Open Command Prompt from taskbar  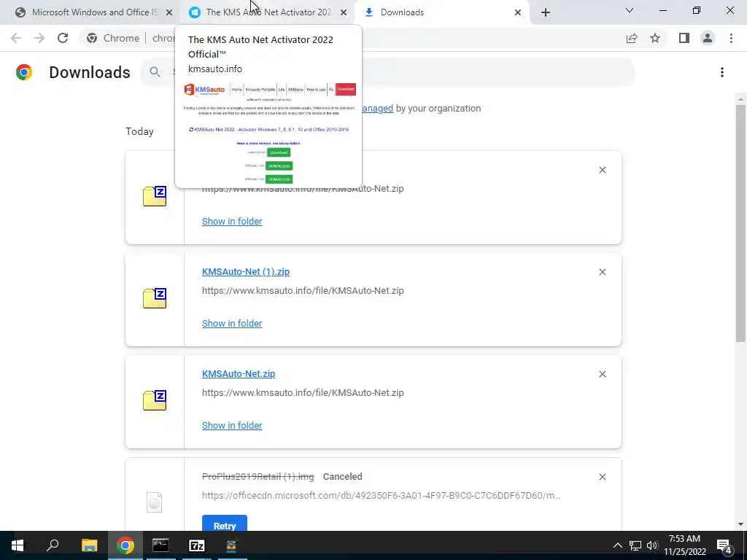tap(160, 545)
